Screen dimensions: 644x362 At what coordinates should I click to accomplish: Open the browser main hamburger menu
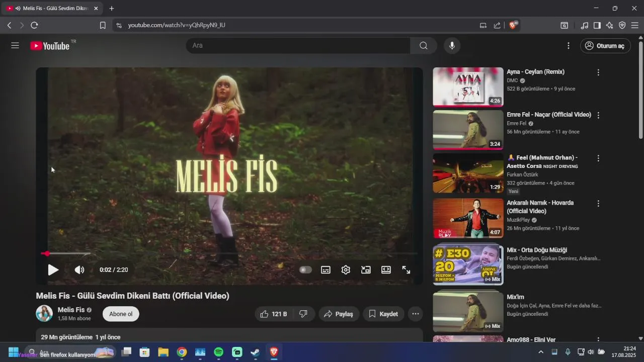[635, 25]
